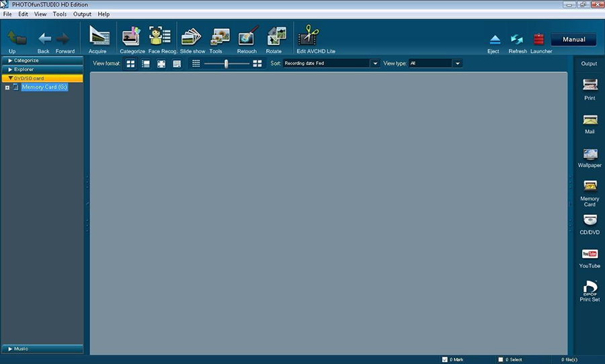605x364 pixels.
Task: Open the Tools menu
Action: click(x=59, y=14)
